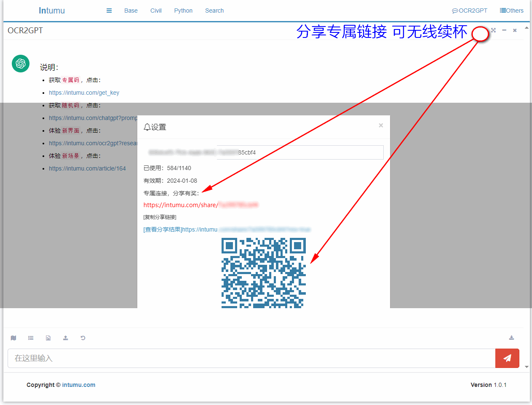Click the list icon in chat toolbar
The height and width of the screenshot is (405, 532).
click(31, 338)
